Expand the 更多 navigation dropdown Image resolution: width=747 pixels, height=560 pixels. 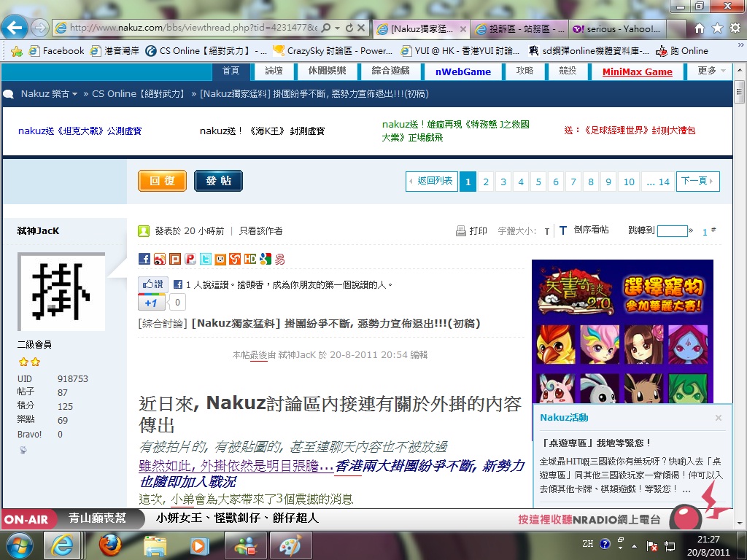click(723, 71)
